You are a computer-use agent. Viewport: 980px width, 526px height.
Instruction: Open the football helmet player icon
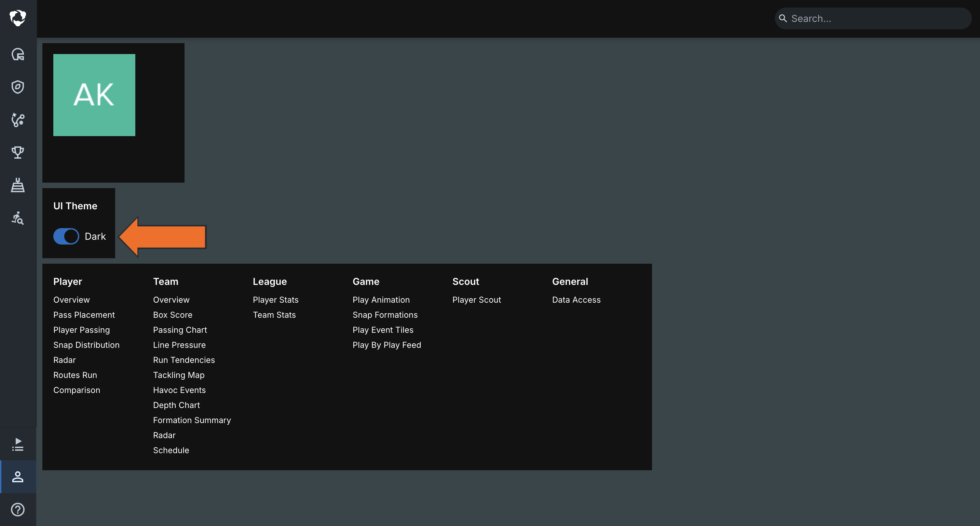18,54
